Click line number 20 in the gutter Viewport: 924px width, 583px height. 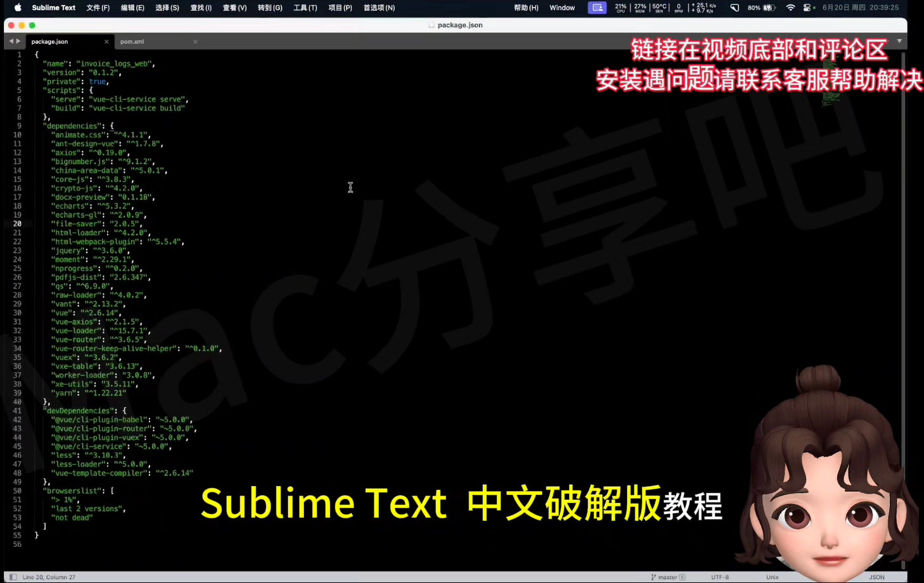pos(17,224)
